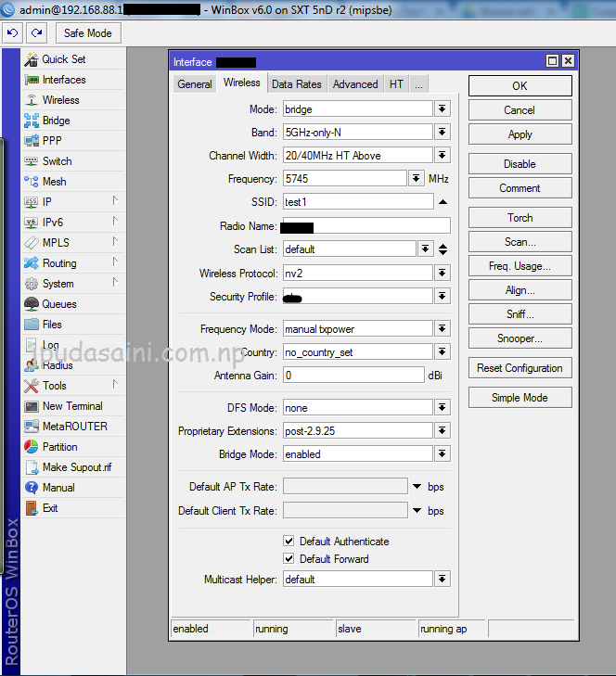This screenshot has width=616, height=676.
Task: Expand Default Client Tx Rate arrow
Action: click(x=417, y=510)
